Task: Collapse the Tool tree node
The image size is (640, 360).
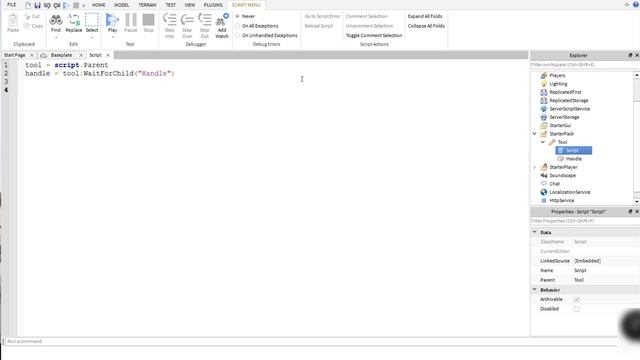Action: point(543,142)
